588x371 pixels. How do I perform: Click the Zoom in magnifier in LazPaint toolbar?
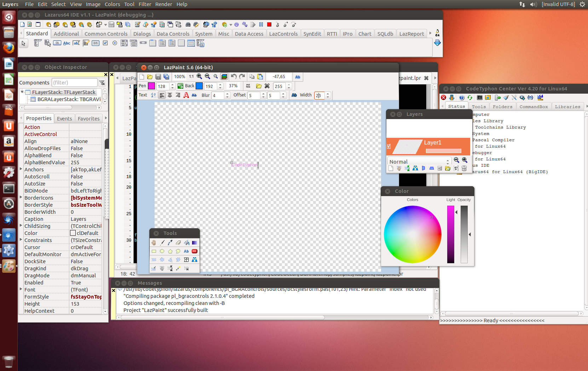coord(200,77)
